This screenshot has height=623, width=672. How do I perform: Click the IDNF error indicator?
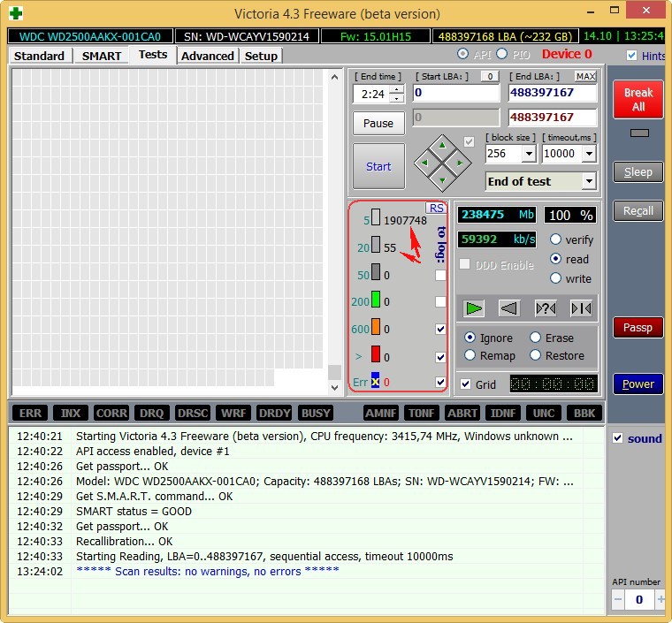point(503,414)
